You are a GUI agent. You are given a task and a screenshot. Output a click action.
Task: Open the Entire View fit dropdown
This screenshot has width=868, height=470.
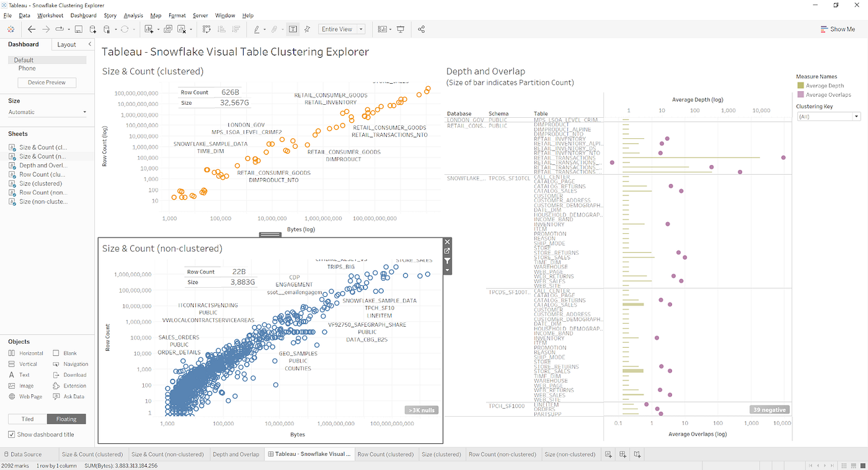click(x=342, y=29)
